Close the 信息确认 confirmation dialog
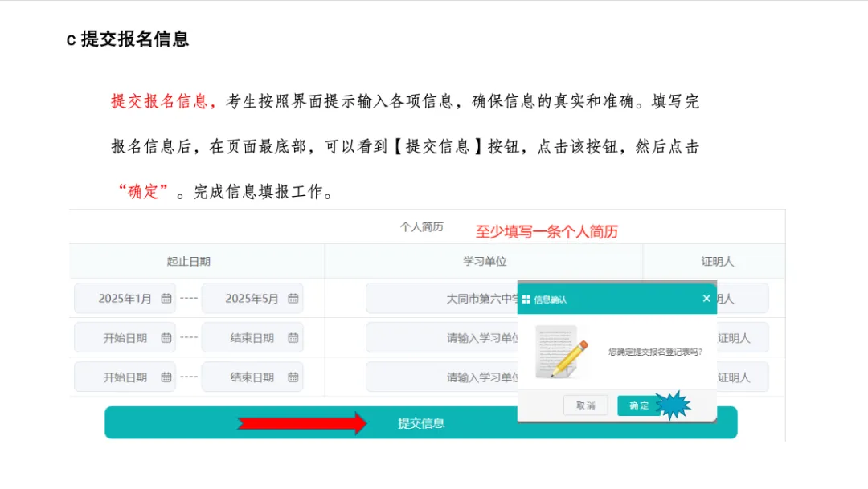This screenshot has width=868, height=489. pos(706,298)
